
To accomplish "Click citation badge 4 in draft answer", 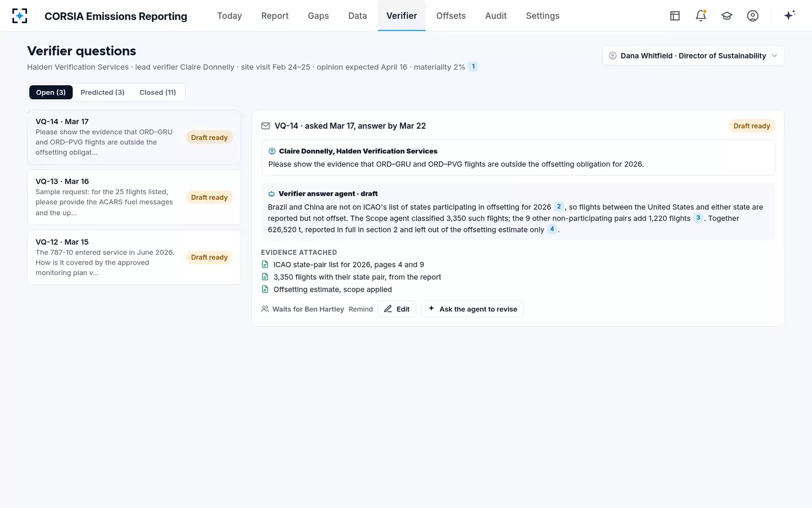I will (552, 229).
